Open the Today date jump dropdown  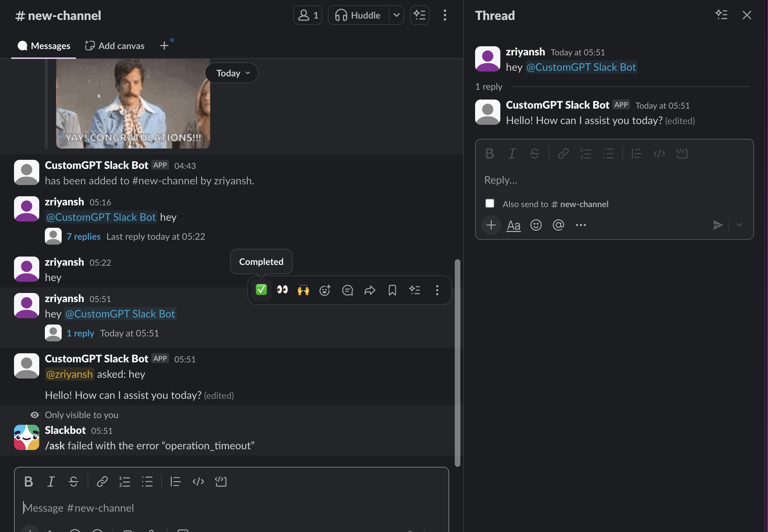(x=232, y=73)
